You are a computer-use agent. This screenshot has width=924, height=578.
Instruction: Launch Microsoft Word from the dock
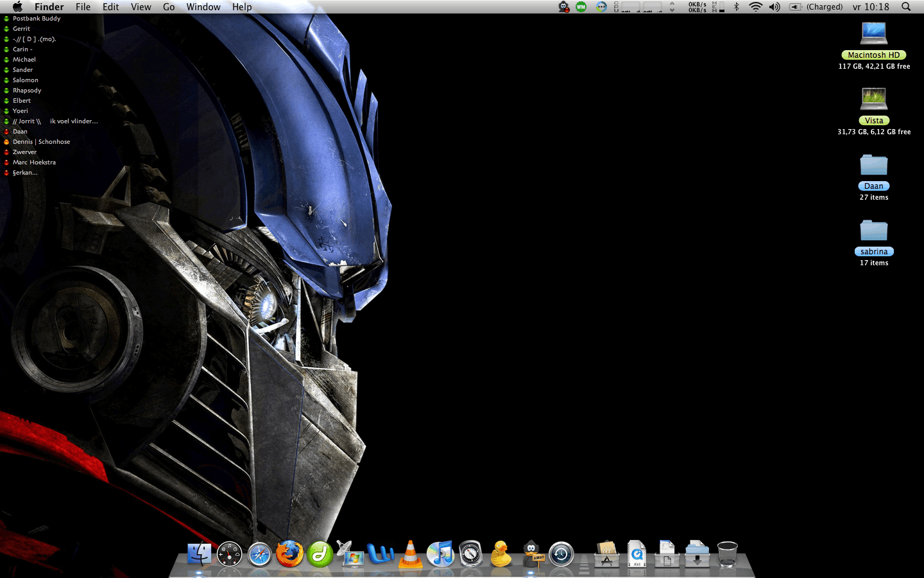(x=380, y=554)
